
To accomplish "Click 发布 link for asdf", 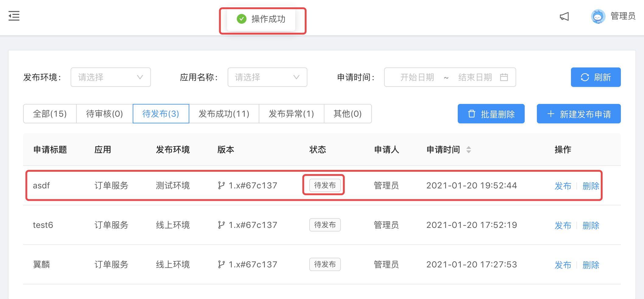I will [x=563, y=186].
